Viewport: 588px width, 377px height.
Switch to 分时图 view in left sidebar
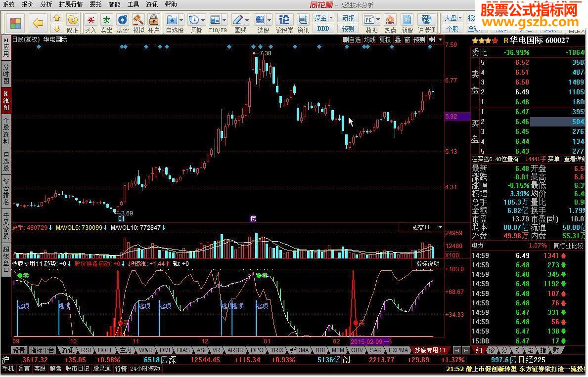6,74
